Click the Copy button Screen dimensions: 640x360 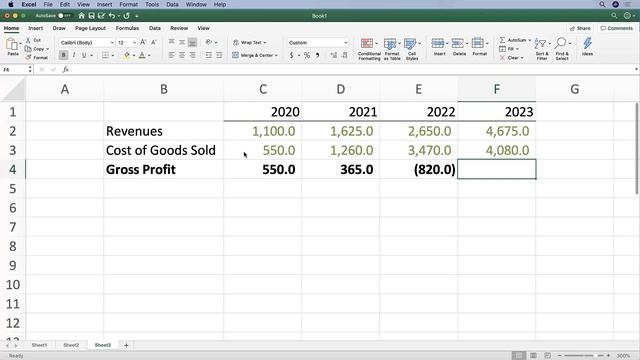tap(36, 49)
